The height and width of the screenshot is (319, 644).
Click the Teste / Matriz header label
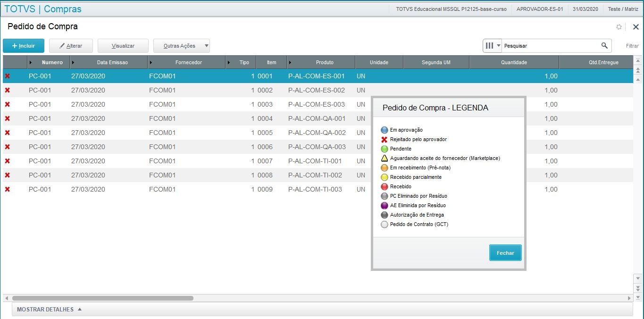click(x=623, y=9)
